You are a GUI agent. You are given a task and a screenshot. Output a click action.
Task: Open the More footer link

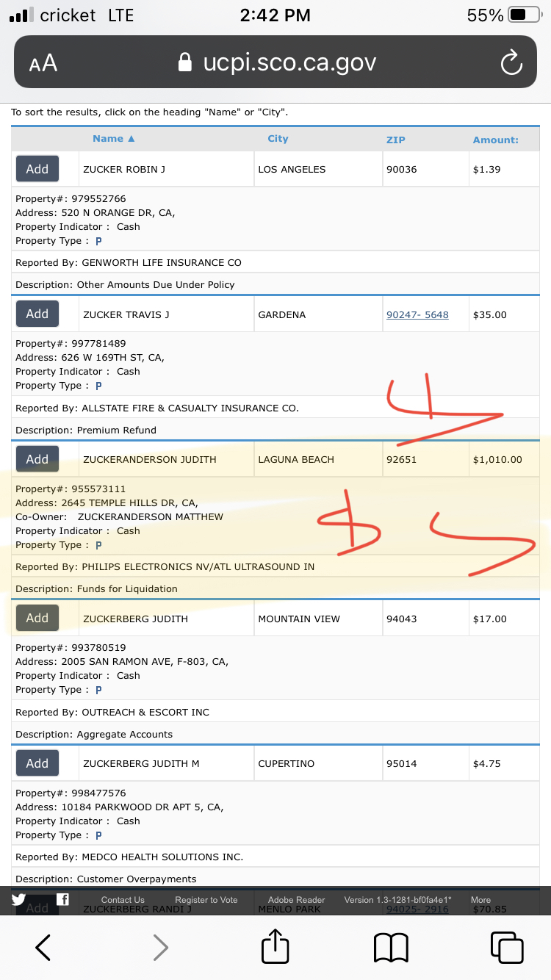click(x=480, y=900)
